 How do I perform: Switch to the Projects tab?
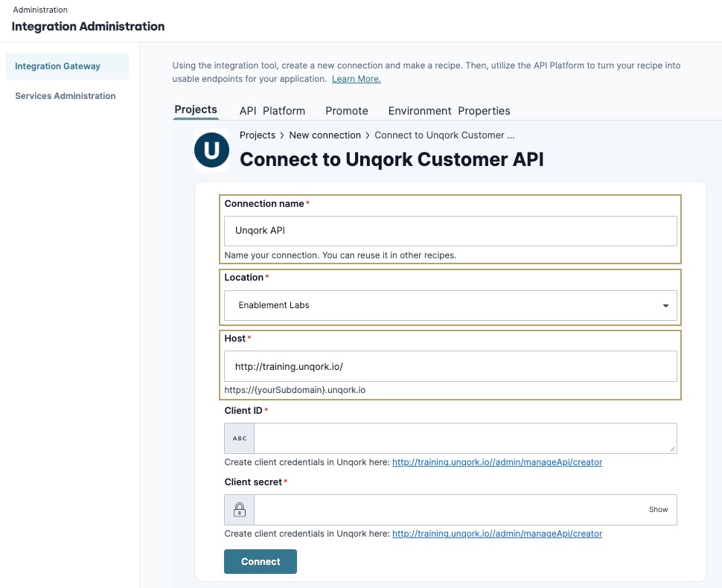coord(196,109)
